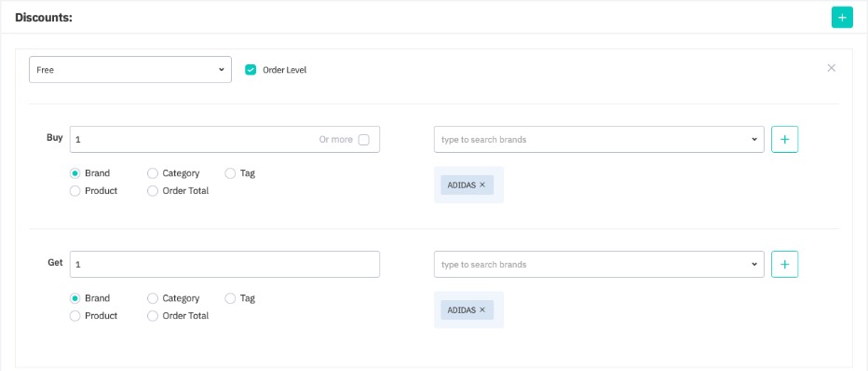This screenshot has height=371, width=868.
Task: Enable the Or more checkbox
Action: (x=364, y=140)
